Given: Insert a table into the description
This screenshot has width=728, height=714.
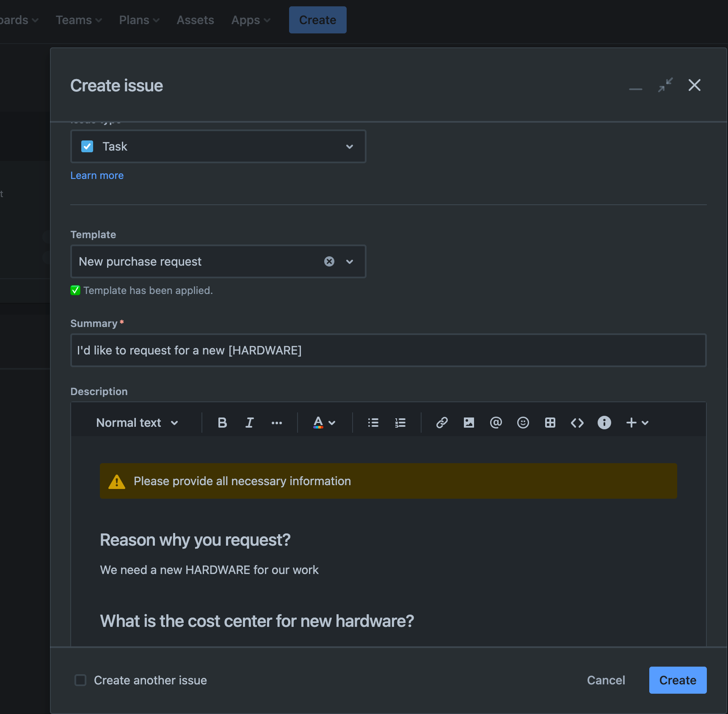Looking at the screenshot, I should coord(550,423).
